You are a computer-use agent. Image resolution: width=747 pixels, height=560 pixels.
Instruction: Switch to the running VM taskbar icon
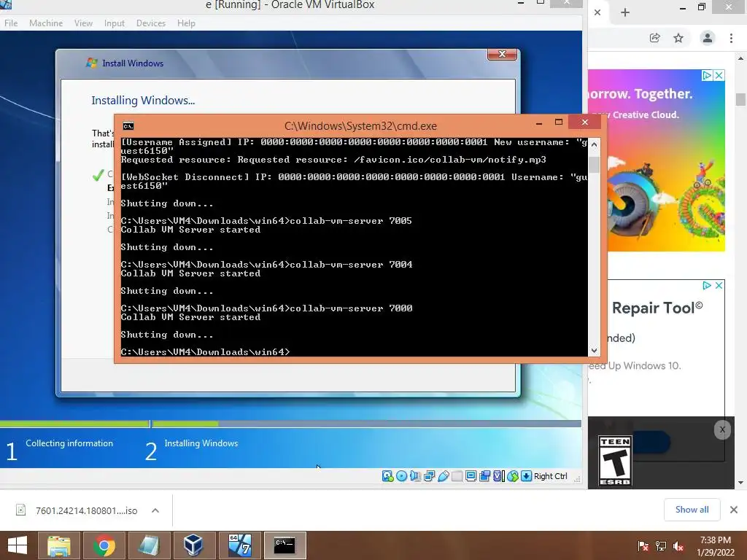(x=239, y=545)
